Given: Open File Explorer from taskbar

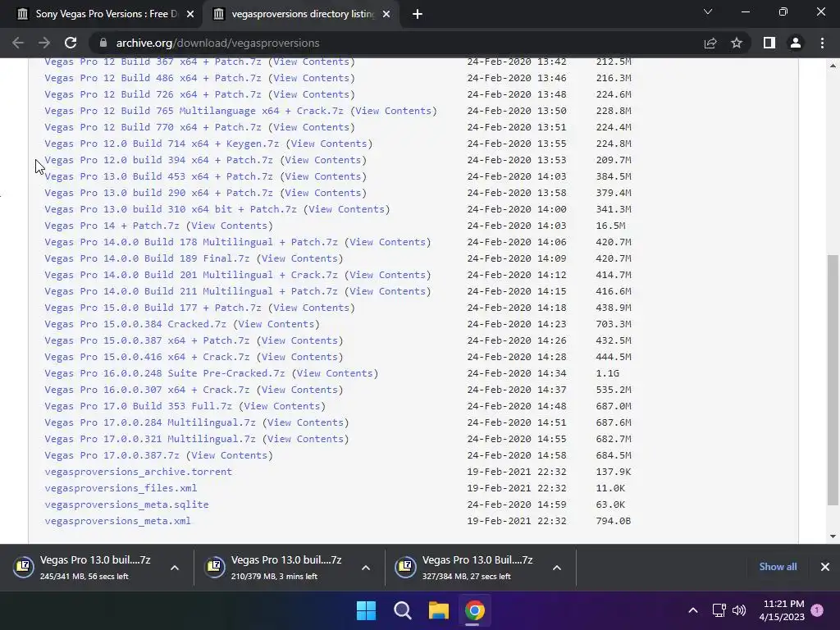Looking at the screenshot, I should coord(438,610).
